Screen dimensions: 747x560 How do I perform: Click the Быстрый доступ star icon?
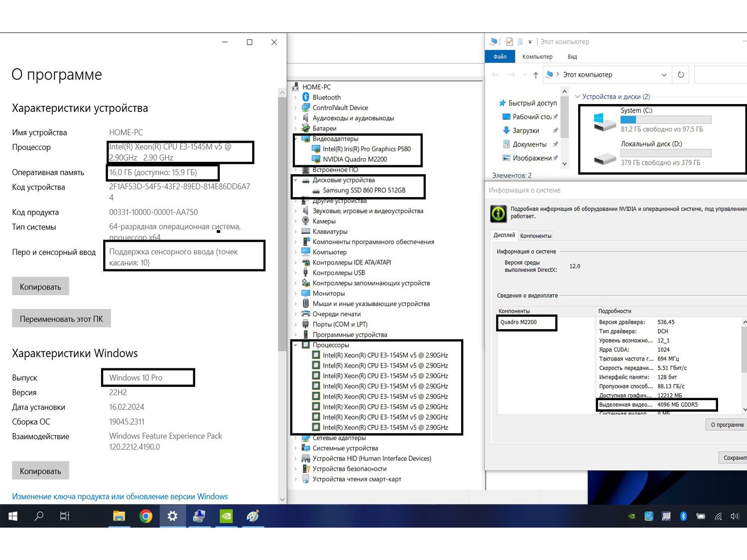502,103
